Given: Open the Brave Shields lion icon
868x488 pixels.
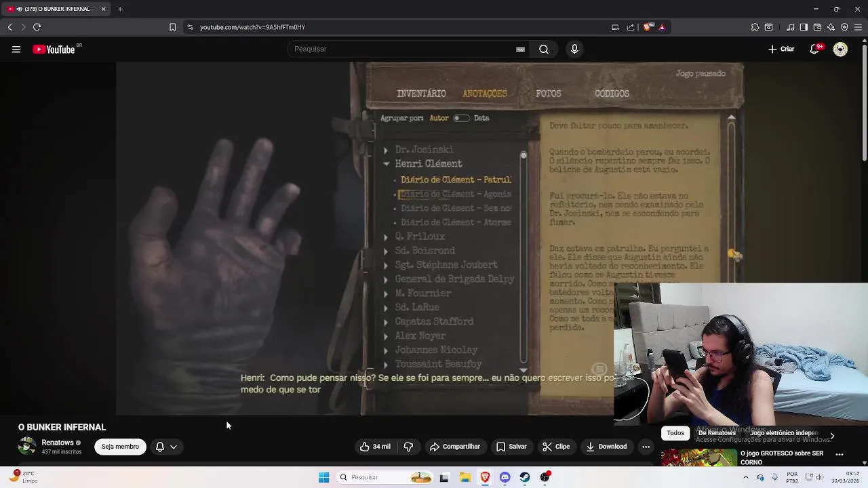Looking at the screenshot, I should tap(648, 27).
